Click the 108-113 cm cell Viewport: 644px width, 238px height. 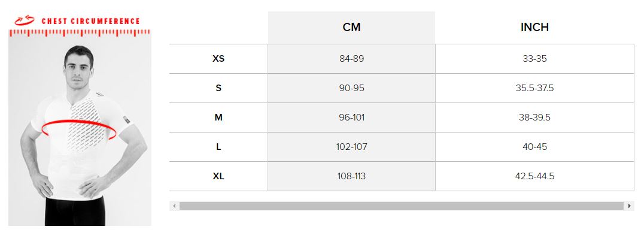(x=351, y=176)
